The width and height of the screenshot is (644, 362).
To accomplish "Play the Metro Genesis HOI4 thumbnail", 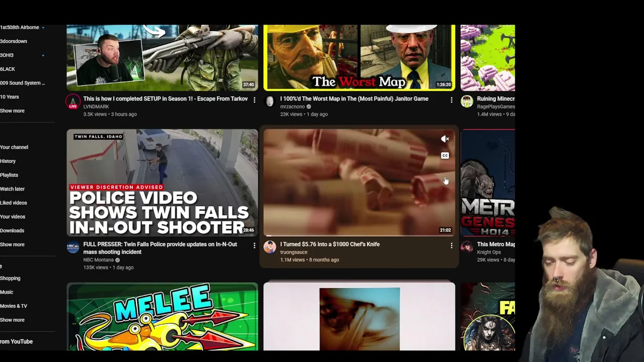I will point(488,183).
